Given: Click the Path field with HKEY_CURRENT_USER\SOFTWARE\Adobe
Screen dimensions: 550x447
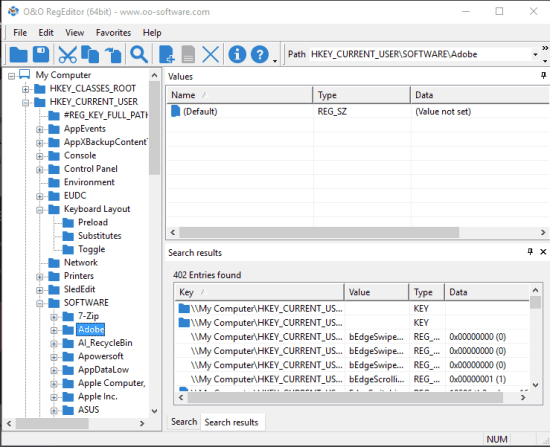Looking at the screenshot, I should pyautogui.click(x=420, y=54).
